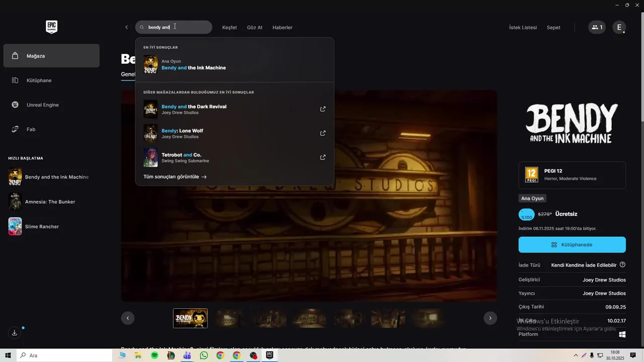The width and height of the screenshot is (644, 362).
Task: Show previous carousel image
Action: pyautogui.click(x=128, y=318)
